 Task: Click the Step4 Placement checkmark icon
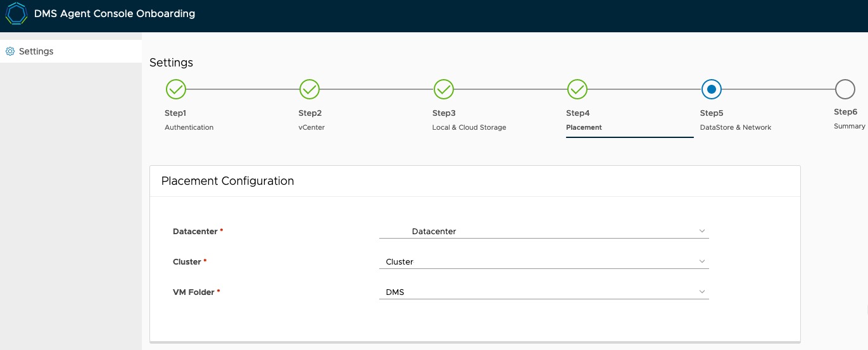coord(577,90)
